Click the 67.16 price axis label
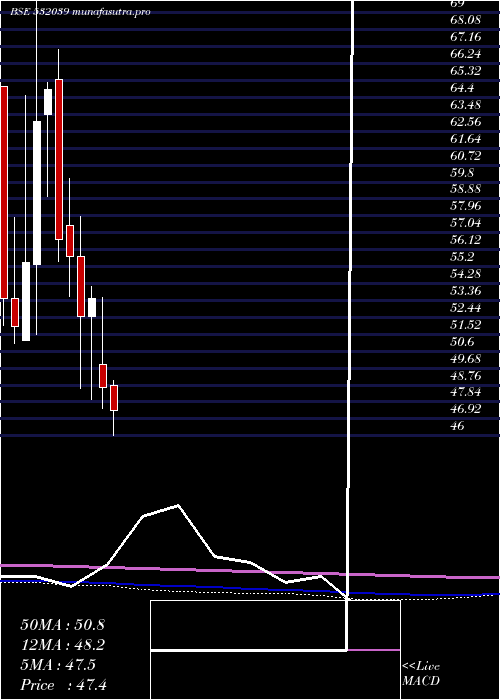Viewport: 500px width, 700px height. (x=466, y=38)
